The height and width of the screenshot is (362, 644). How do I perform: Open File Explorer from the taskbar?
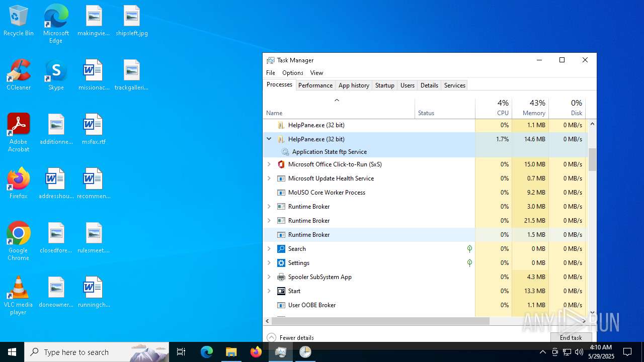(x=231, y=352)
